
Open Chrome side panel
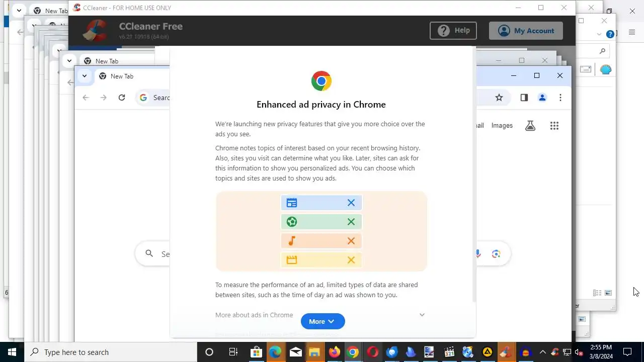[x=524, y=98]
